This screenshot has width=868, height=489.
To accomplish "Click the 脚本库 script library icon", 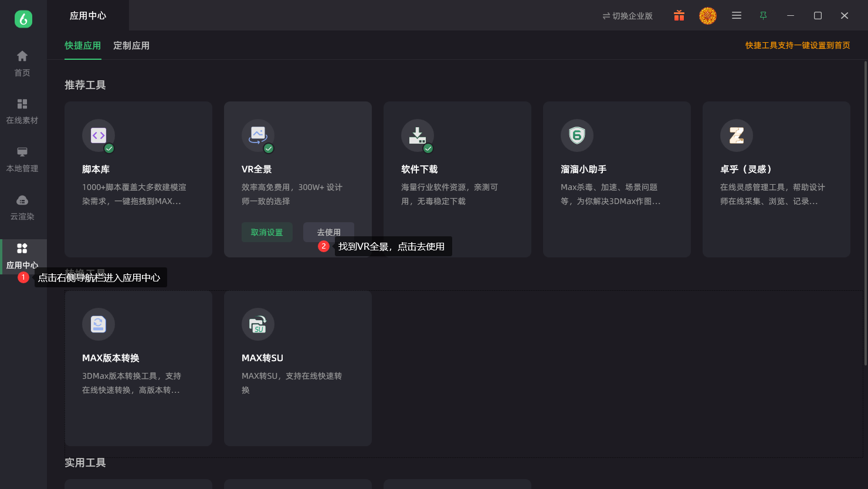I will (99, 135).
